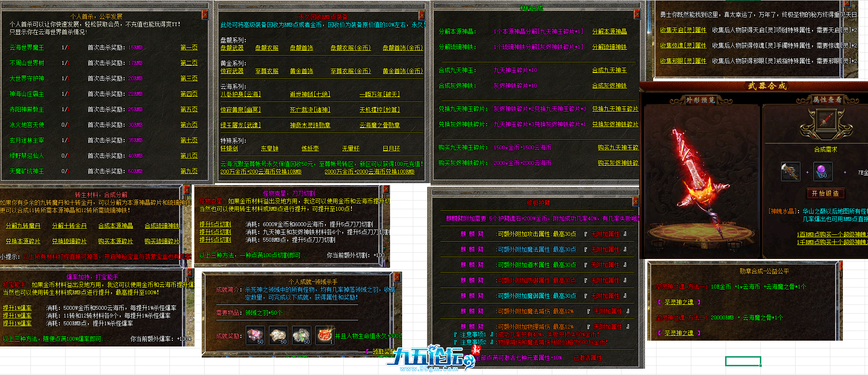Click the roasted dish reward icon

coord(325,335)
